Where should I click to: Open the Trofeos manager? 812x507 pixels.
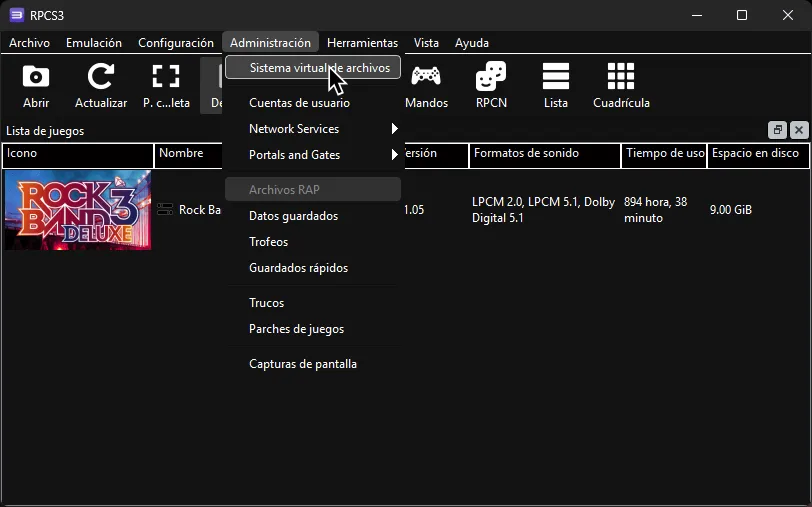tap(313, 241)
